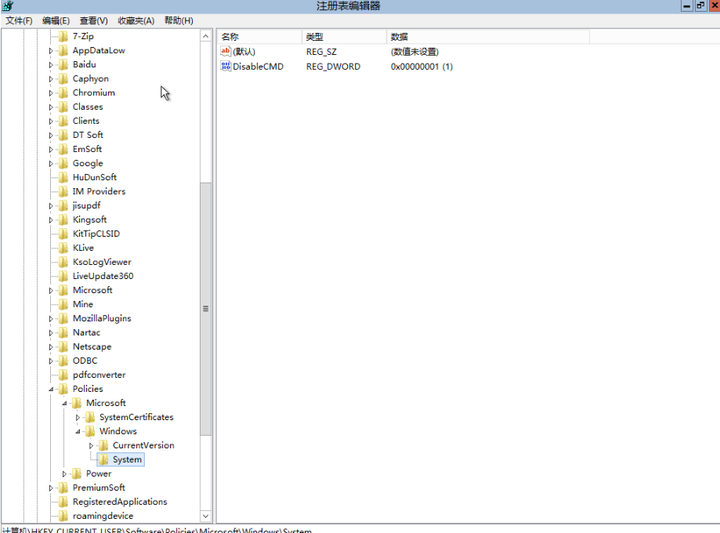Click the (数值未设置) data cell
The height and width of the screenshot is (533, 720).
(x=415, y=52)
